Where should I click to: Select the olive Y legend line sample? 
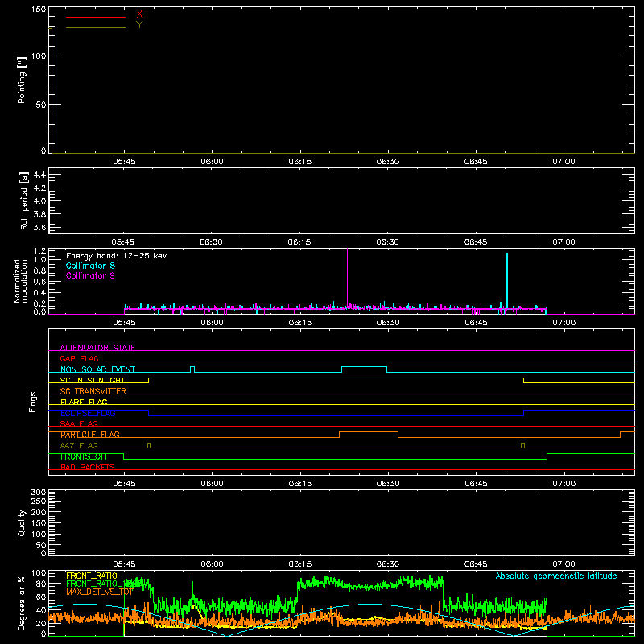coord(96,28)
